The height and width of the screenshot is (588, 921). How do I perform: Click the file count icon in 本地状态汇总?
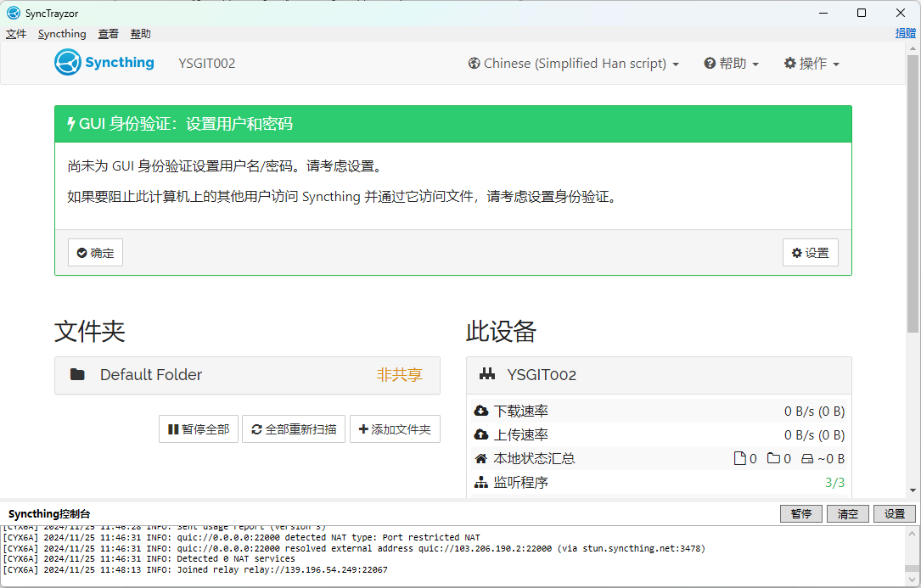point(739,458)
